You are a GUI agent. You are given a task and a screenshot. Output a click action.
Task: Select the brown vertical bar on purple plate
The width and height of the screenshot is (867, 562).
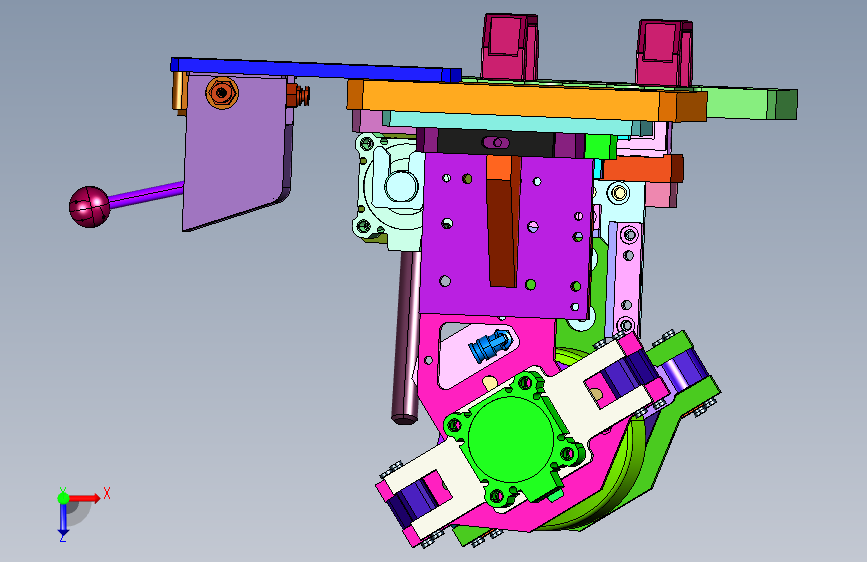tap(504, 222)
